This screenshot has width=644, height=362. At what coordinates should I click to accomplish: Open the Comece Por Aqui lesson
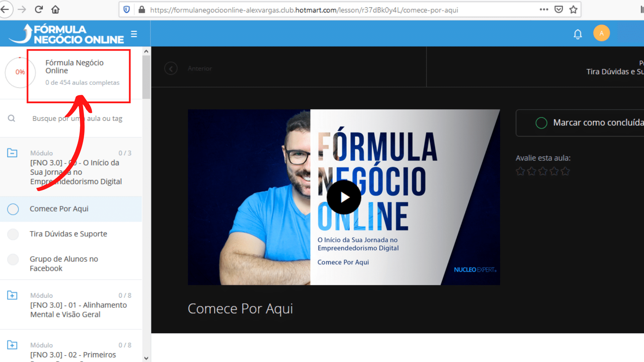point(59,209)
